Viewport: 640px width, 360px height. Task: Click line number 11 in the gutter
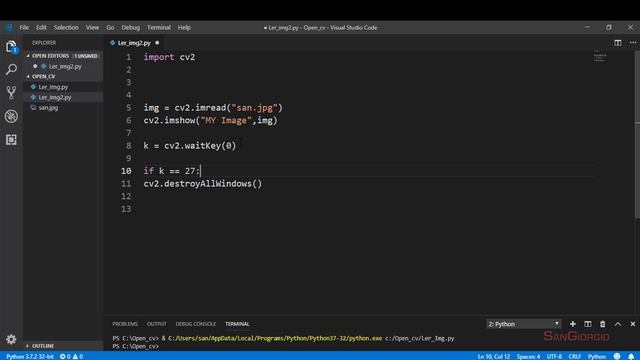click(x=126, y=184)
